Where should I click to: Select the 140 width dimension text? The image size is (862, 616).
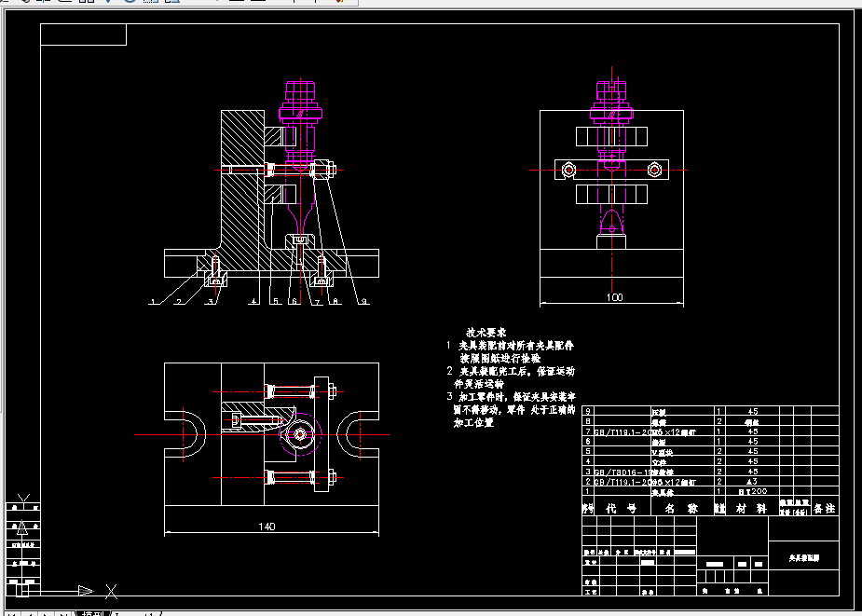(x=267, y=527)
